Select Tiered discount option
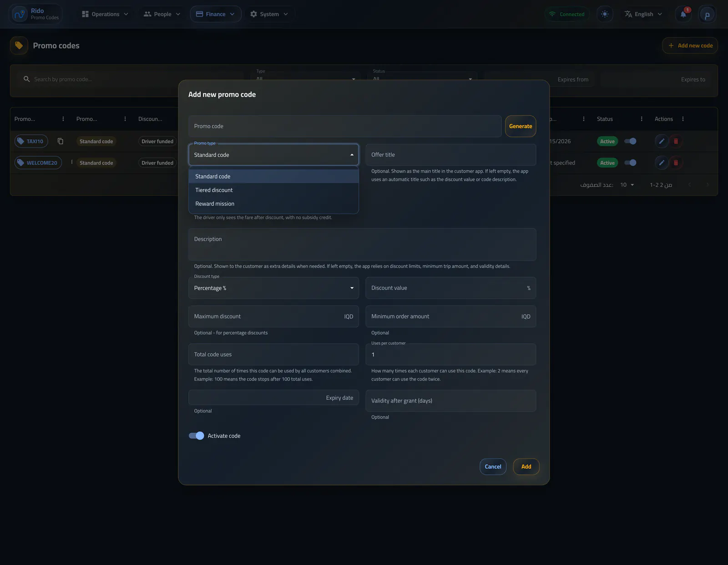Image resolution: width=728 pixels, height=565 pixels. 273,190
